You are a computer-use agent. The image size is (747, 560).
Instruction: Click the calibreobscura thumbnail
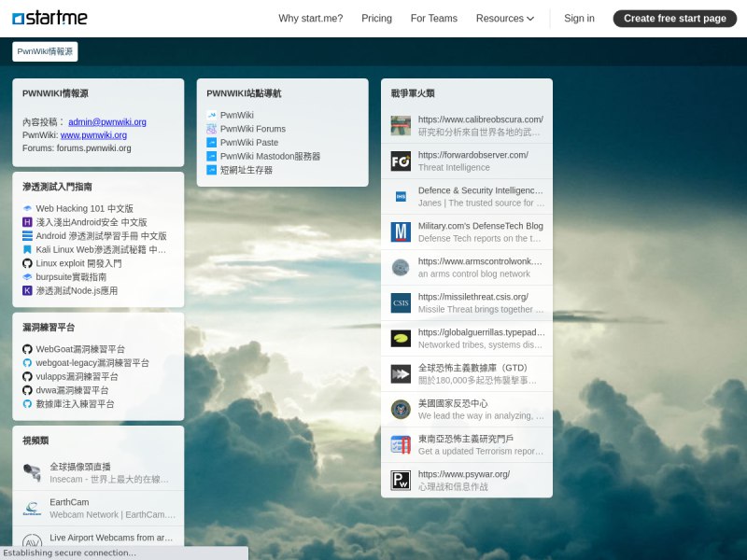pyautogui.click(x=401, y=126)
